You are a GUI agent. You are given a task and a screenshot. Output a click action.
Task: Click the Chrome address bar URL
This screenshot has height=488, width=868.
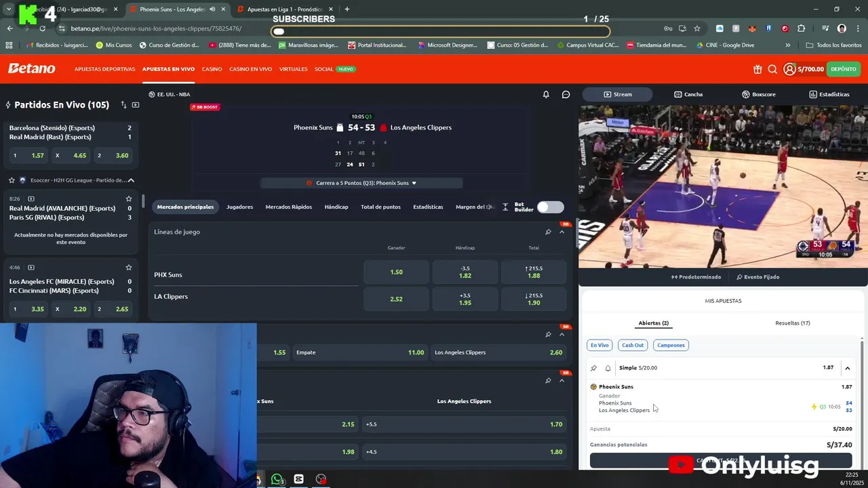pyautogui.click(x=156, y=28)
